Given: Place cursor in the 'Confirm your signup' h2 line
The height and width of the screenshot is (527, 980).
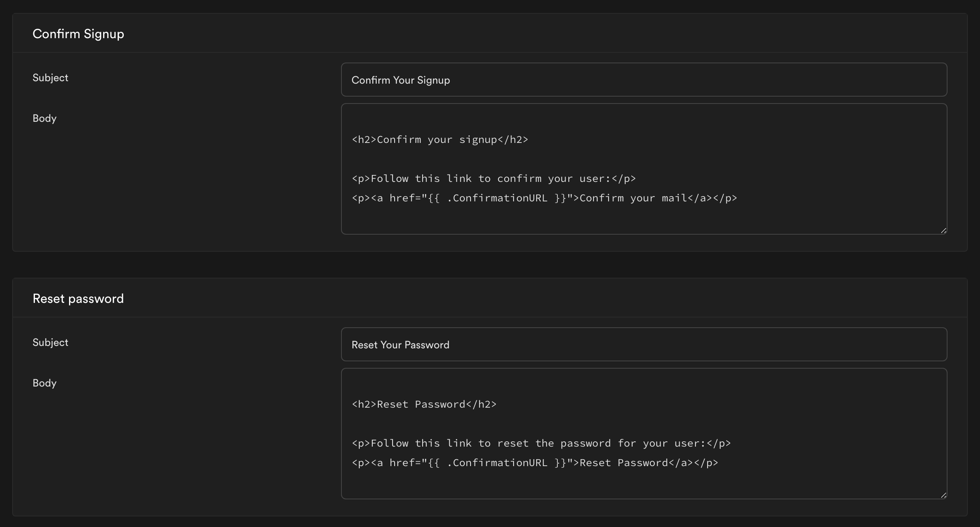Looking at the screenshot, I should [x=440, y=140].
